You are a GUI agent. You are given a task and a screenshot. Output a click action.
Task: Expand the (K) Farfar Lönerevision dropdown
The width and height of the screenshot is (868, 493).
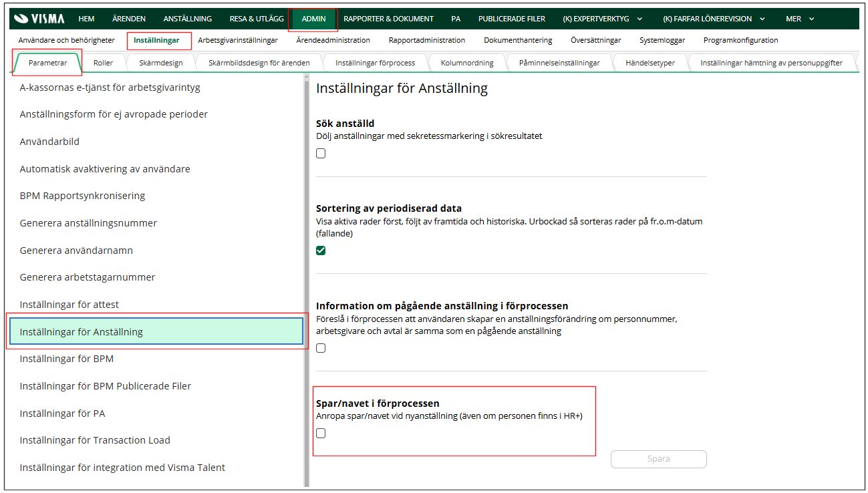[714, 19]
